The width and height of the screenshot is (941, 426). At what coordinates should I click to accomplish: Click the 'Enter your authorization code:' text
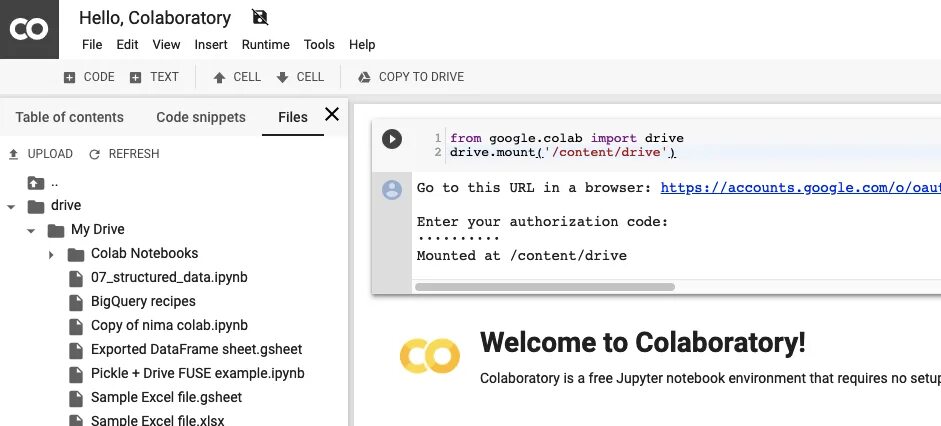pos(543,222)
